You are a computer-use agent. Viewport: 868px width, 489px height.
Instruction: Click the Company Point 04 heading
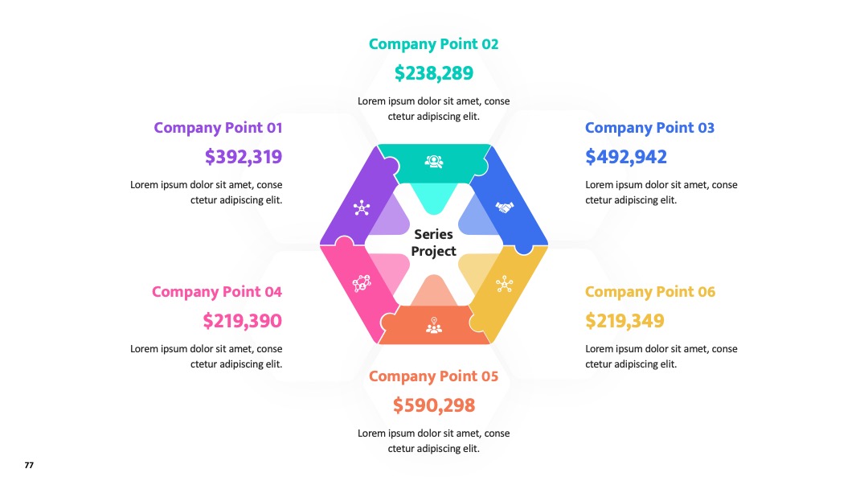tap(217, 292)
